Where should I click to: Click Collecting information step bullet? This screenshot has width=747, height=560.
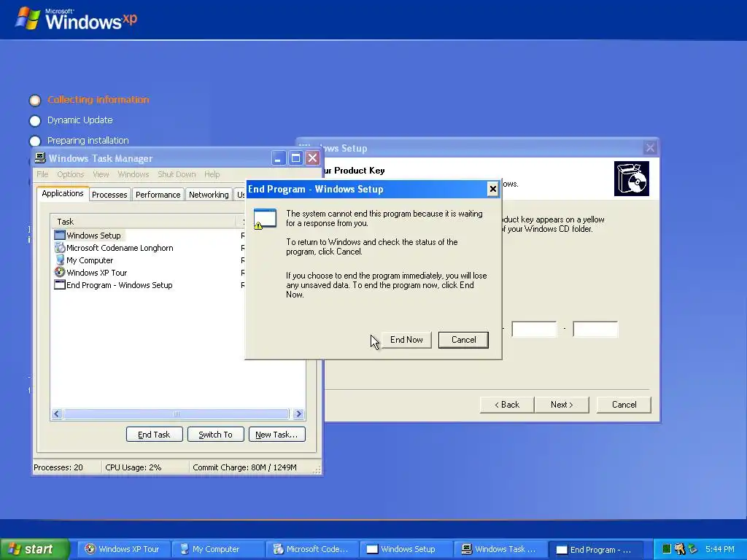(x=35, y=101)
